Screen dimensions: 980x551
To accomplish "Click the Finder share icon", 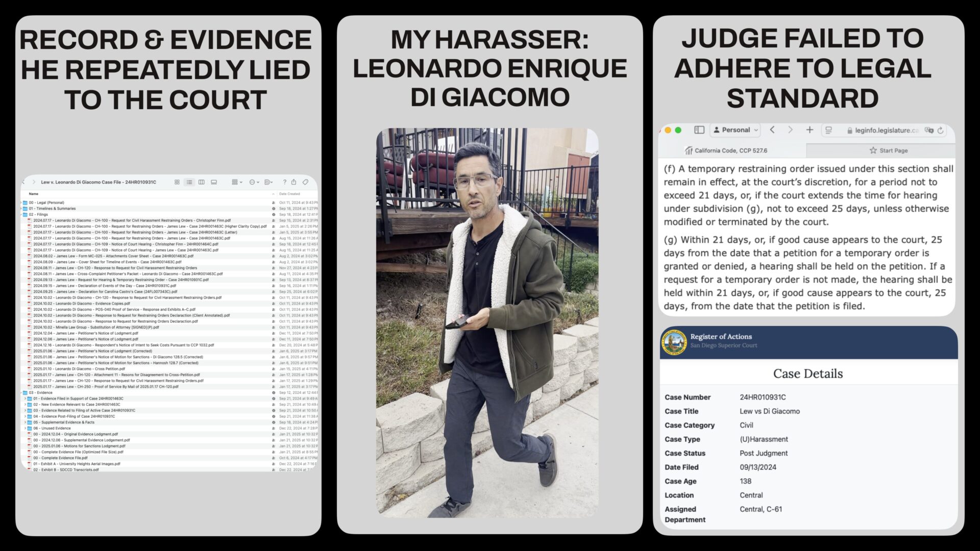I will 294,182.
